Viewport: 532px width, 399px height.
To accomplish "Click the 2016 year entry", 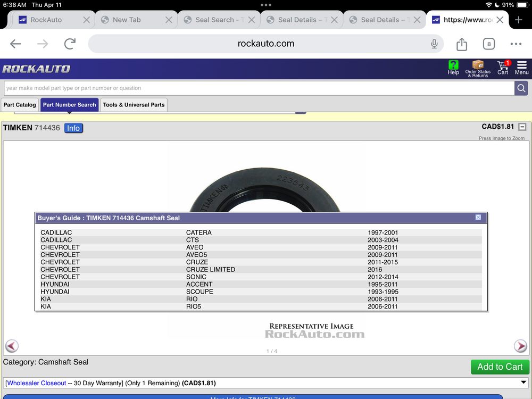I will point(375,269).
